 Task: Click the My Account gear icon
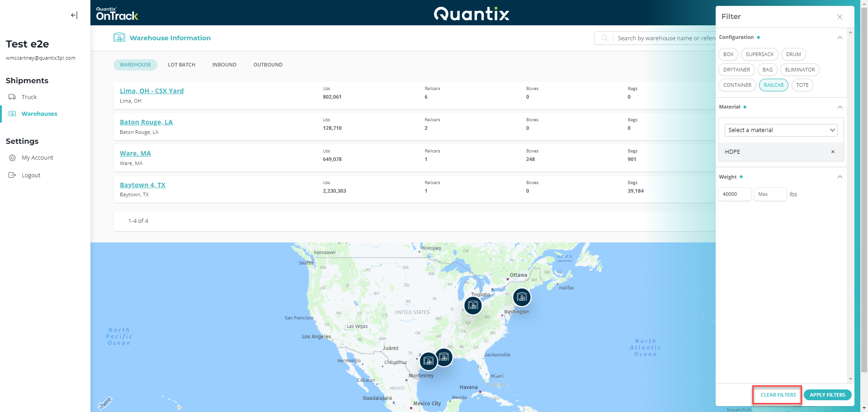coord(12,158)
